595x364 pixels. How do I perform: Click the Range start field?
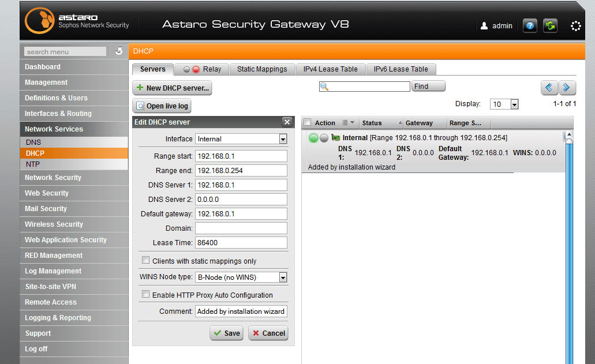[241, 156]
